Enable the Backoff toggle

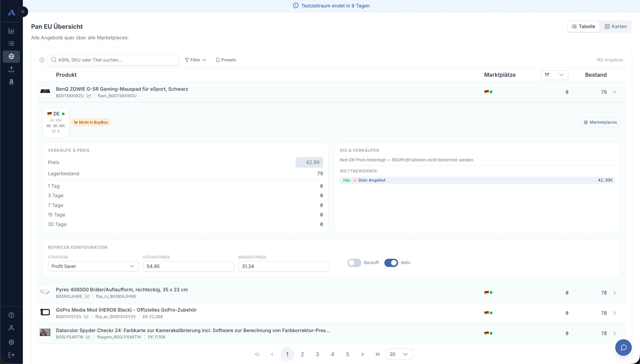(354, 263)
